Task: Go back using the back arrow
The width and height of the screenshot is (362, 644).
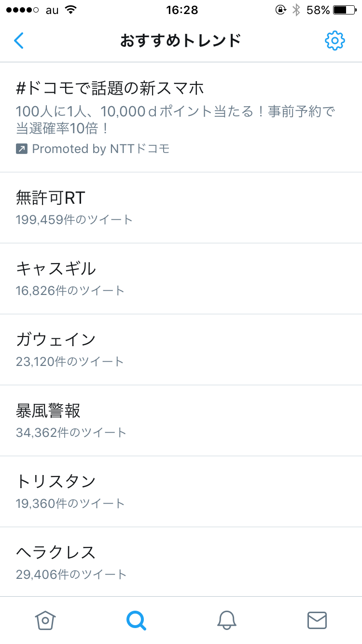Action: tap(19, 41)
